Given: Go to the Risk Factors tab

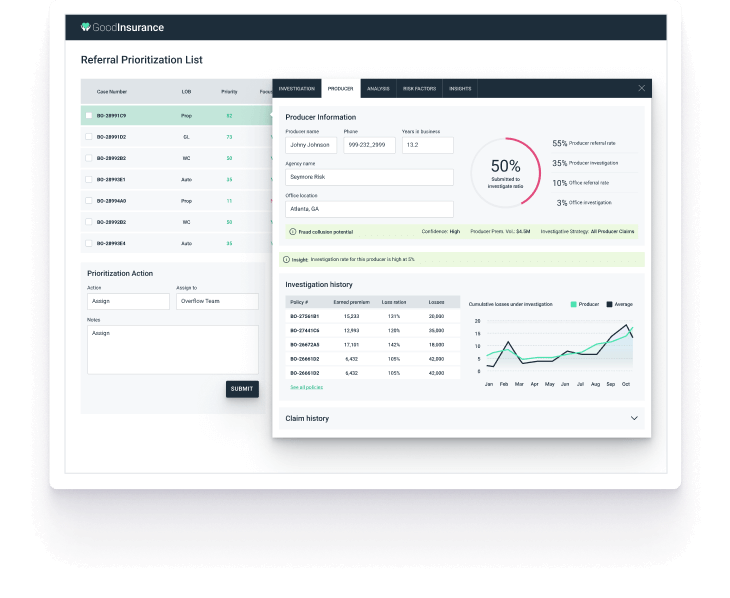Looking at the screenshot, I should point(419,88).
